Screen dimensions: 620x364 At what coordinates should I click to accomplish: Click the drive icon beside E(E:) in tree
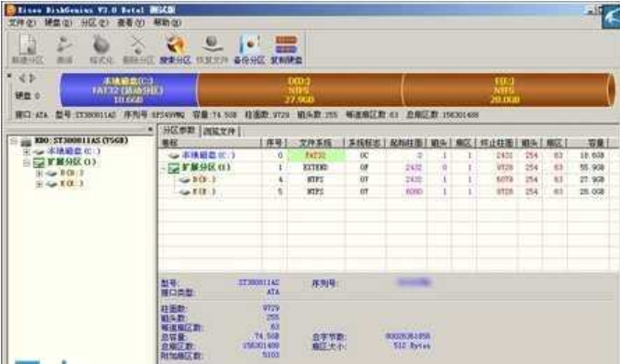pos(51,184)
